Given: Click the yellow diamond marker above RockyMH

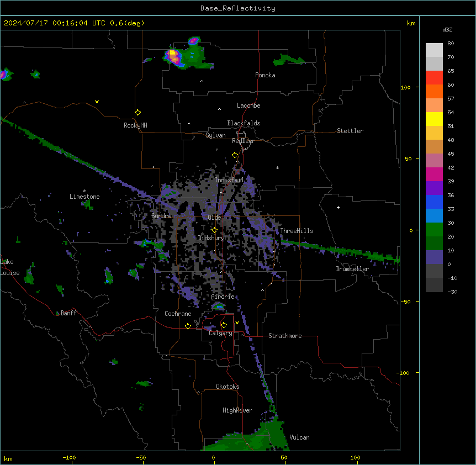Looking at the screenshot, I should point(137,113).
